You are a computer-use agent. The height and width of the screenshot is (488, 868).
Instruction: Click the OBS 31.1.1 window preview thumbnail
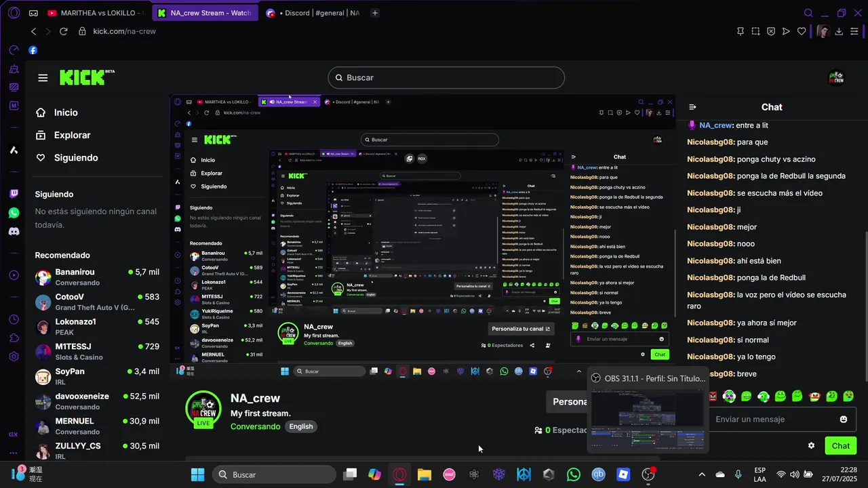click(648, 420)
